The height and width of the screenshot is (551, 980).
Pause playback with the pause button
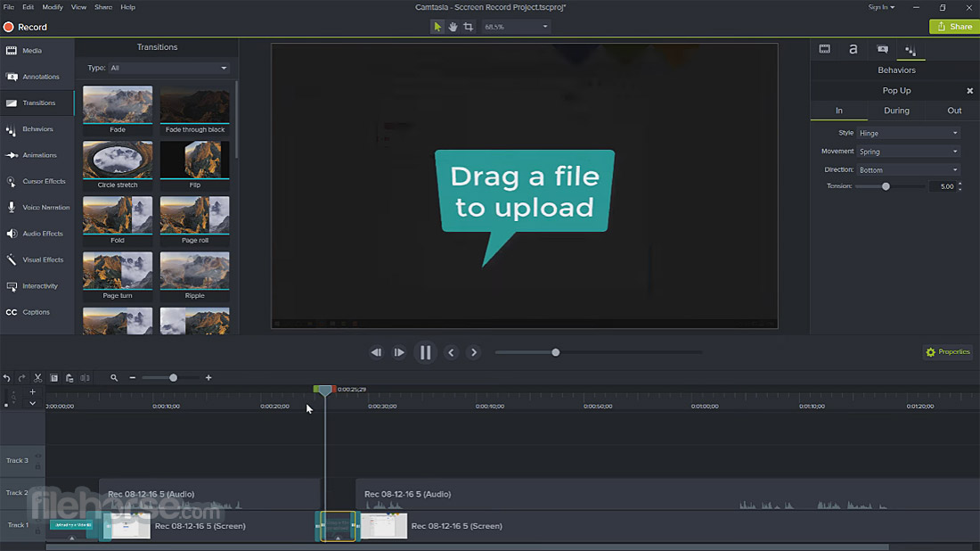(x=425, y=352)
